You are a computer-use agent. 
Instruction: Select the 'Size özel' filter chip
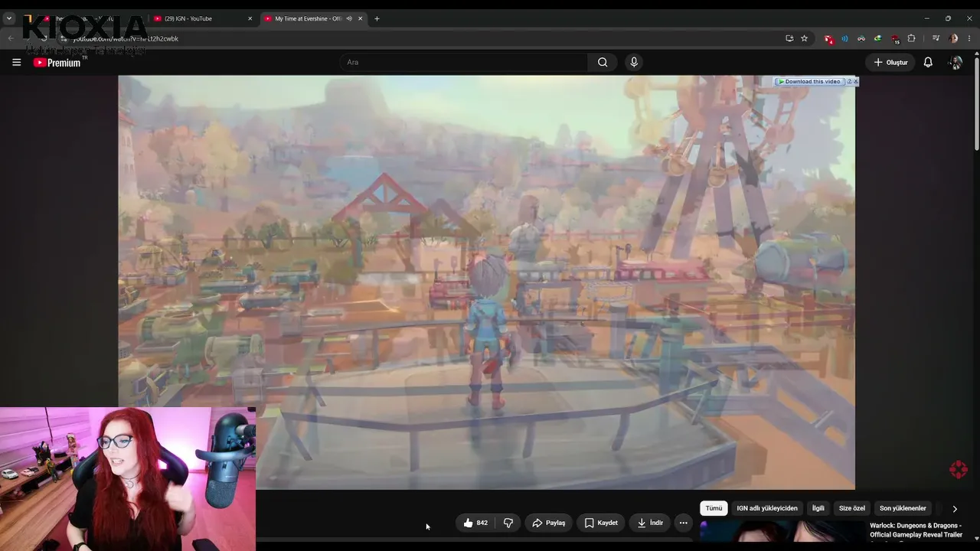pos(852,508)
